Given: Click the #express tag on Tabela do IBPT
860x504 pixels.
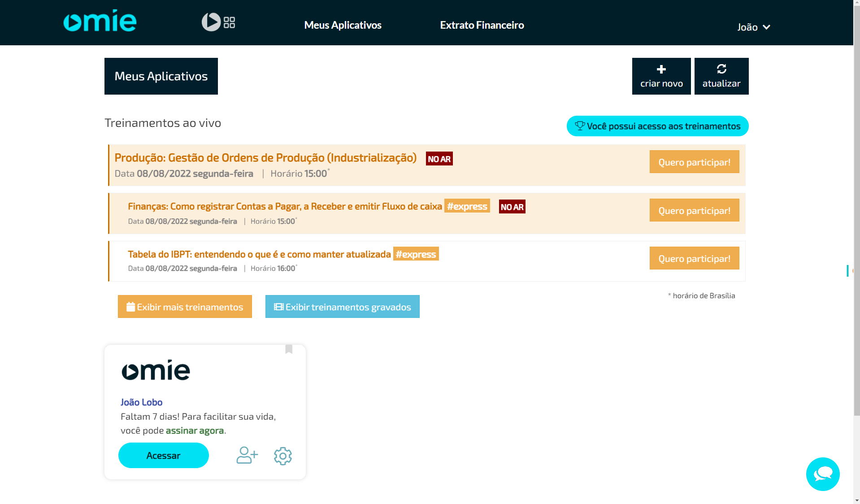Looking at the screenshot, I should tap(415, 254).
